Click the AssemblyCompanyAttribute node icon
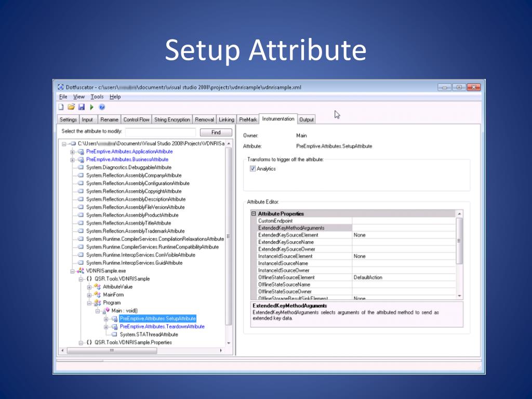This screenshot has height=399, width=532. [81, 176]
